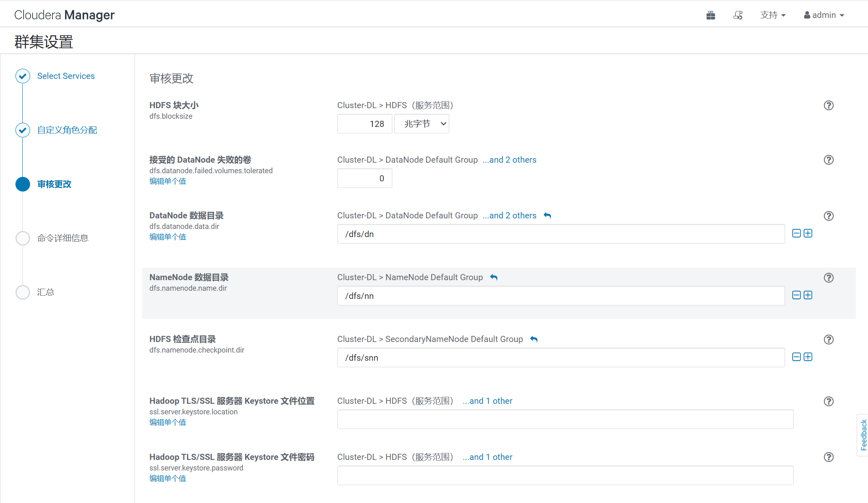This screenshot has height=503, width=868.
Task: Open the block size unit dropdown
Action: [422, 124]
